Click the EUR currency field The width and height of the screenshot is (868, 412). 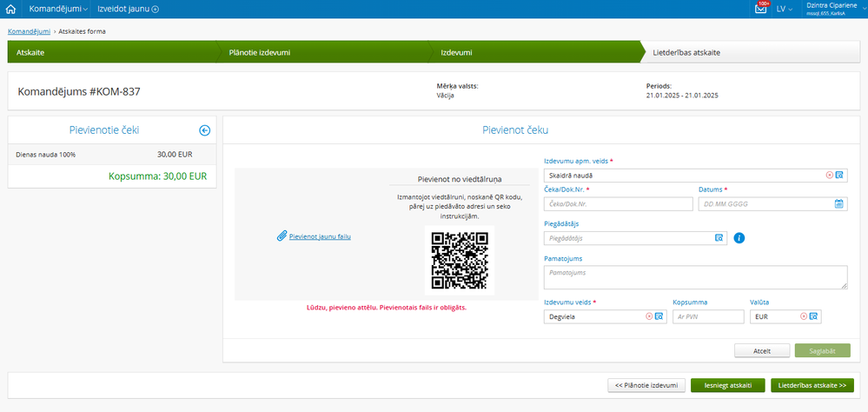(x=785, y=316)
